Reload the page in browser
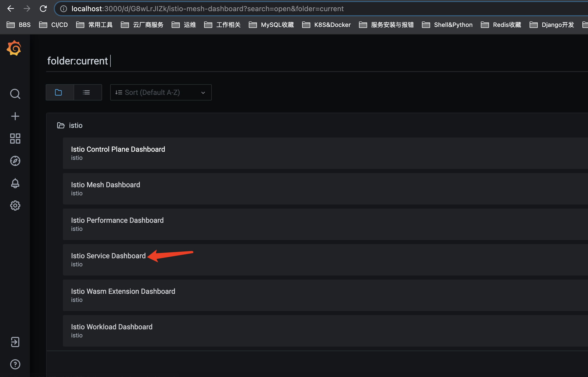This screenshot has width=588, height=377. [x=43, y=9]
